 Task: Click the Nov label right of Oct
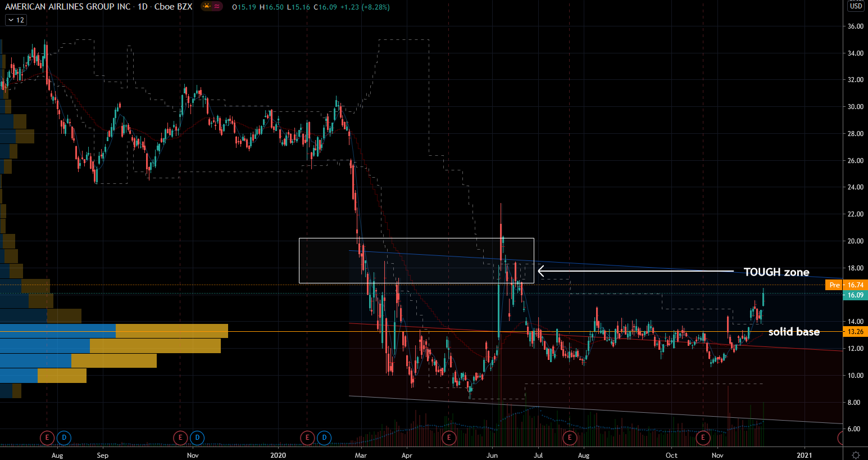point(717,456)
